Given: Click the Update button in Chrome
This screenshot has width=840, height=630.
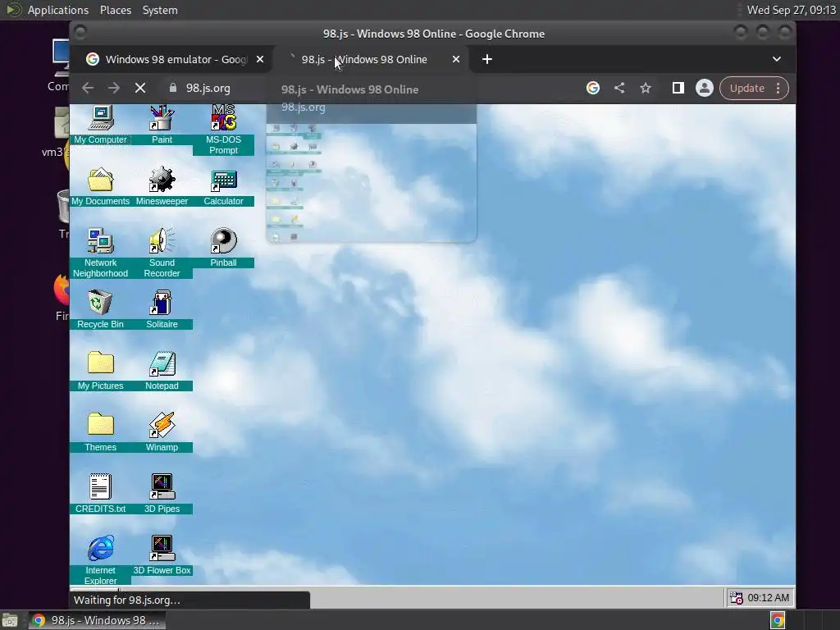Looking at the screenshot, I should [746, 88].
